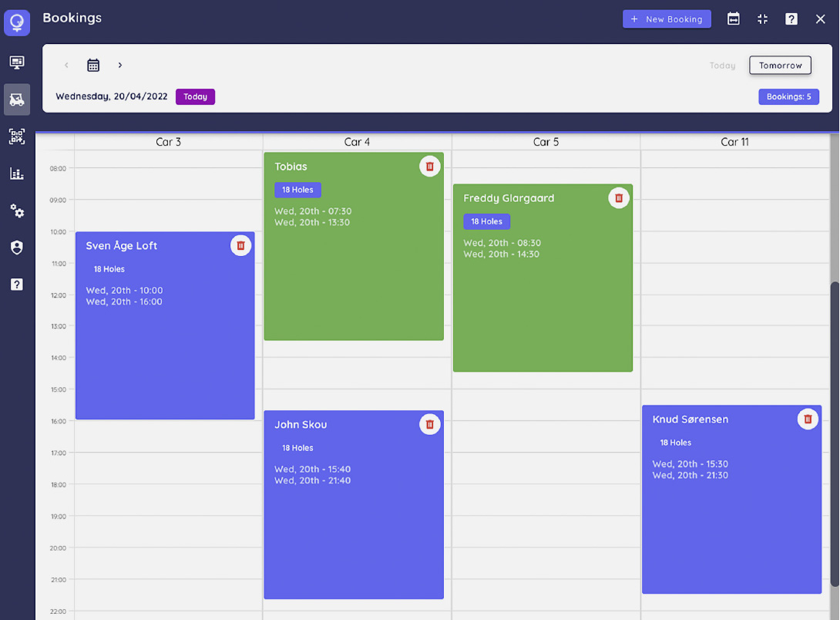Go to next day with right chevron

pos(120,66)
